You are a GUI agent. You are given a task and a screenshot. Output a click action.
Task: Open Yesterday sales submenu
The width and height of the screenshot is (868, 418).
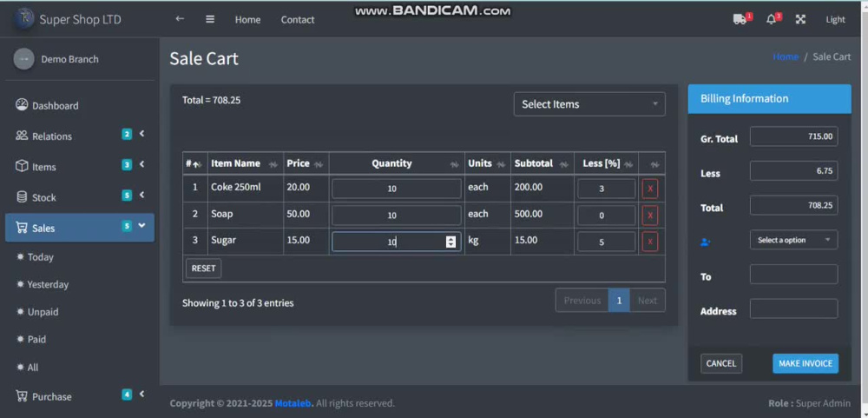(x=48, y=284)
